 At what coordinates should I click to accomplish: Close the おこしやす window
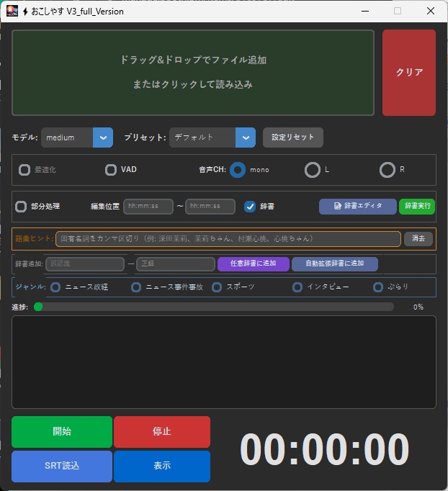point(431,11)
